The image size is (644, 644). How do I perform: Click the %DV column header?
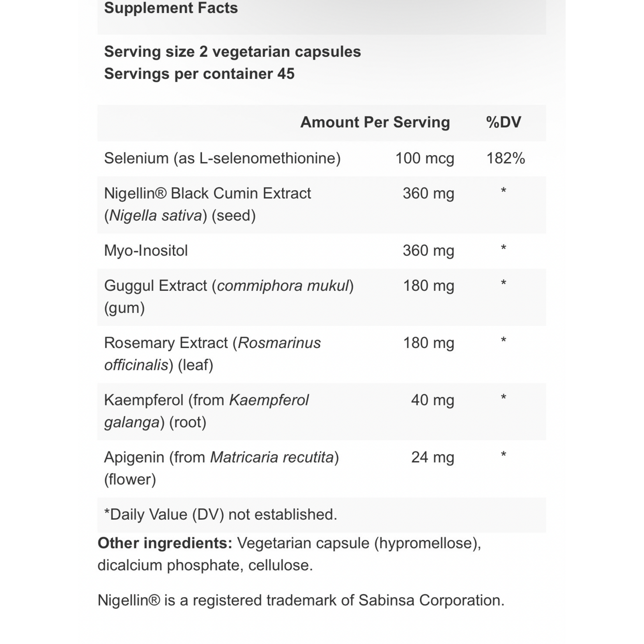click(503, 122)
